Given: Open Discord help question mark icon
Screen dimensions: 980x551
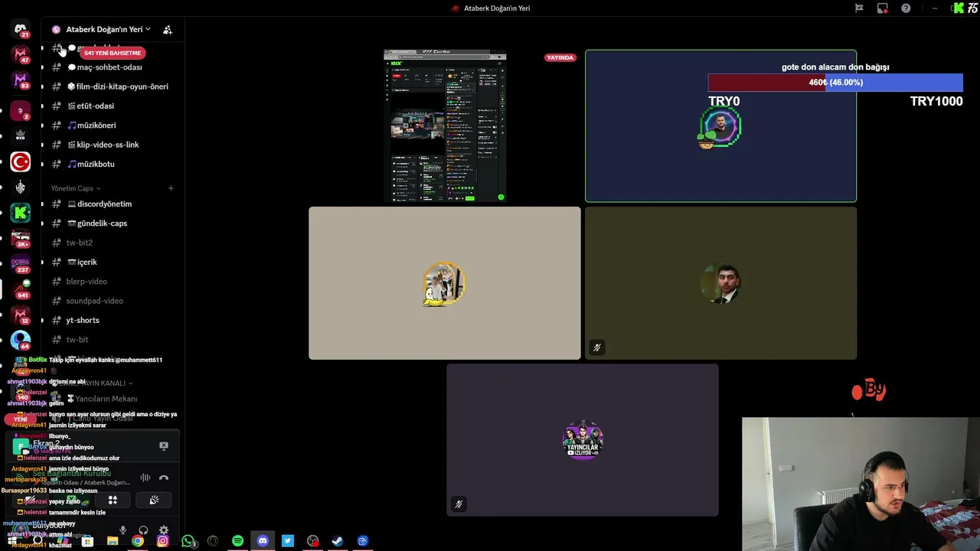Looking at the screenshot, I should pos(906,8).
